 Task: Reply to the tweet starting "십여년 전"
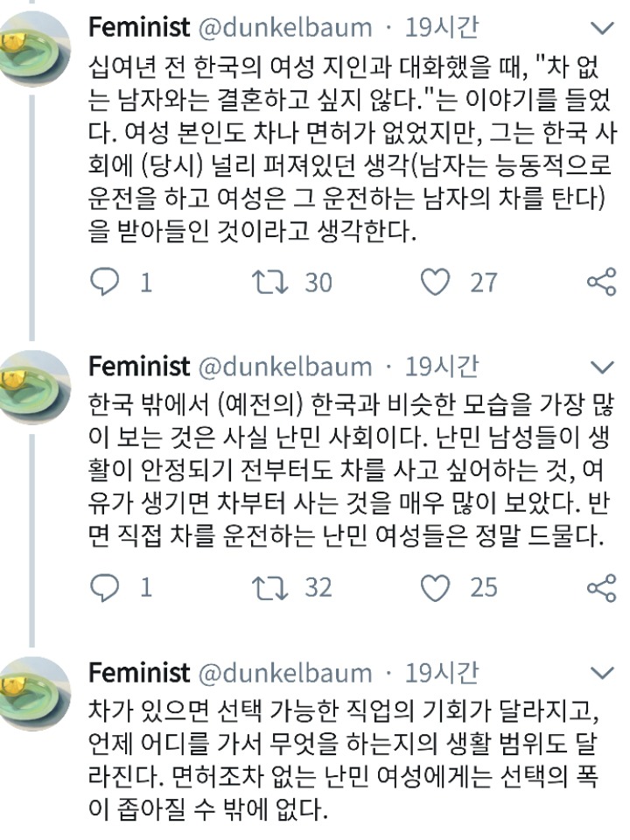click(104, 282)
